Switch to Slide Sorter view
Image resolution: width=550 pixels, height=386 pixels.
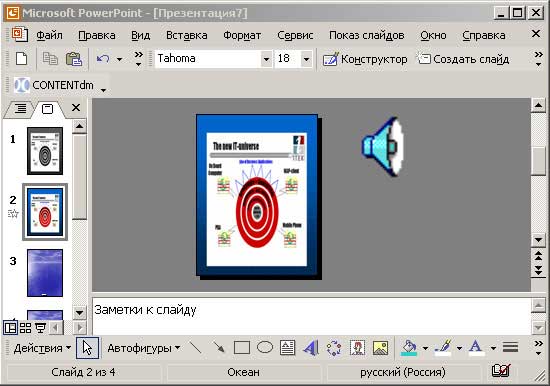[25, 328]
